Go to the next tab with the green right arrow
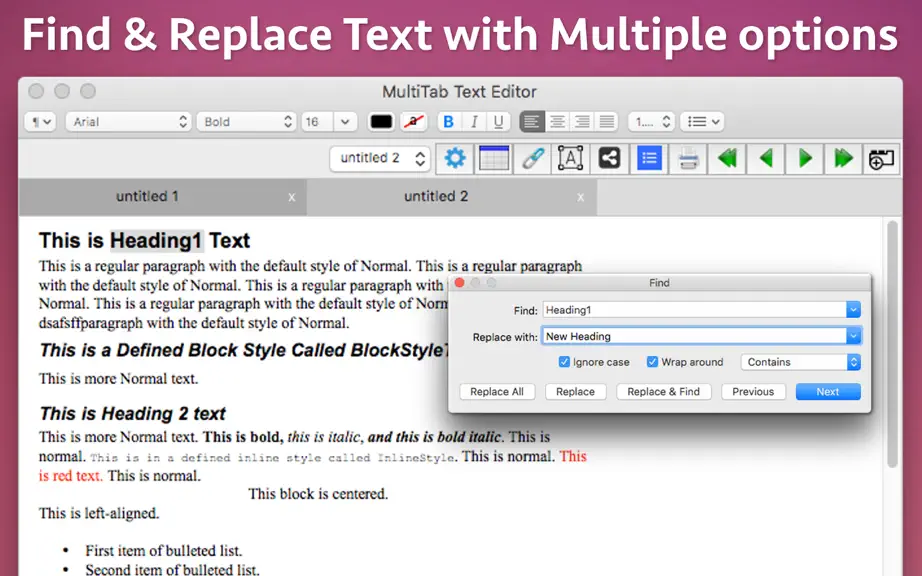Screen dimensions: 922x576 click(x=804, y=158)
